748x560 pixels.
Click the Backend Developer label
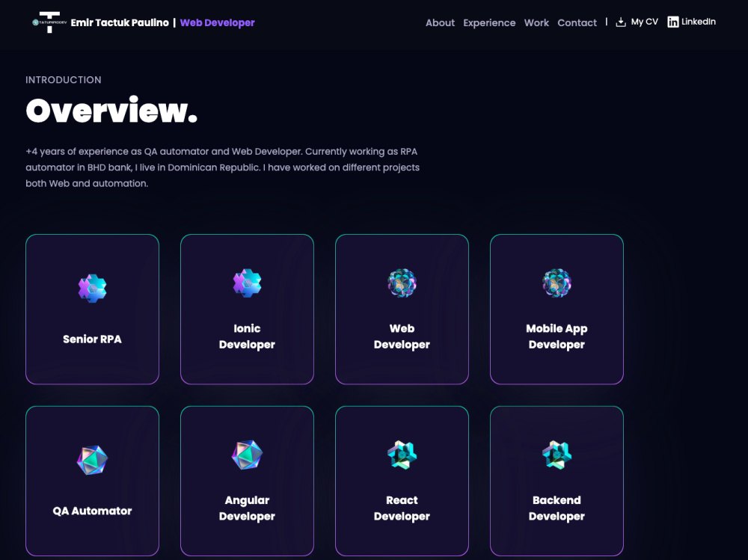(x=557, y=508)
